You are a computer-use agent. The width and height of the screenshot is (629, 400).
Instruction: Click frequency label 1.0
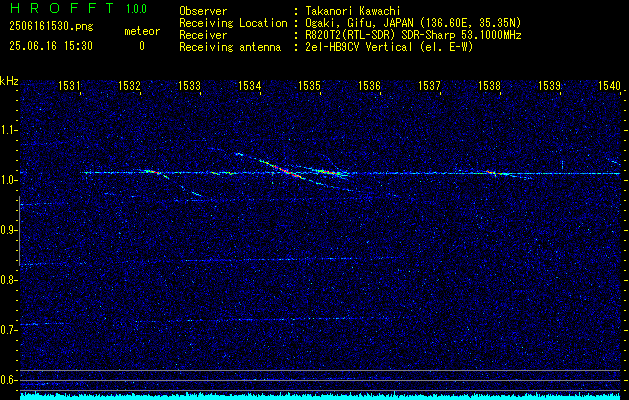8,180
